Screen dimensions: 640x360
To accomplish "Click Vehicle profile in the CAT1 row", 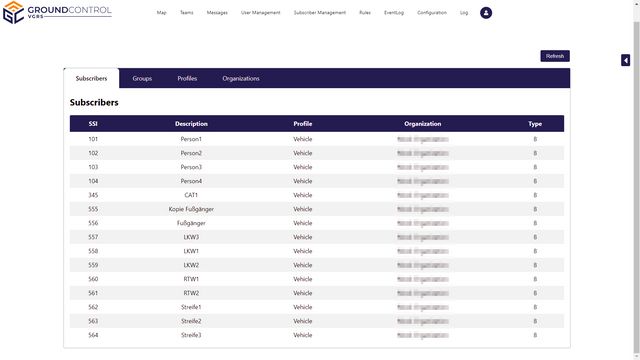I will (302, 195).
